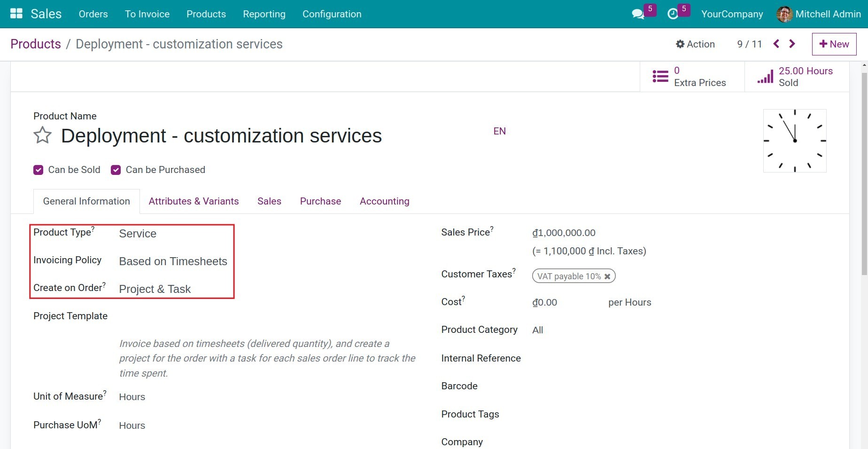Image resolution: width=868 pixels, height=449 pixels.
Task: Open Mitchell Admin's profile avatar
Action: 784,14
